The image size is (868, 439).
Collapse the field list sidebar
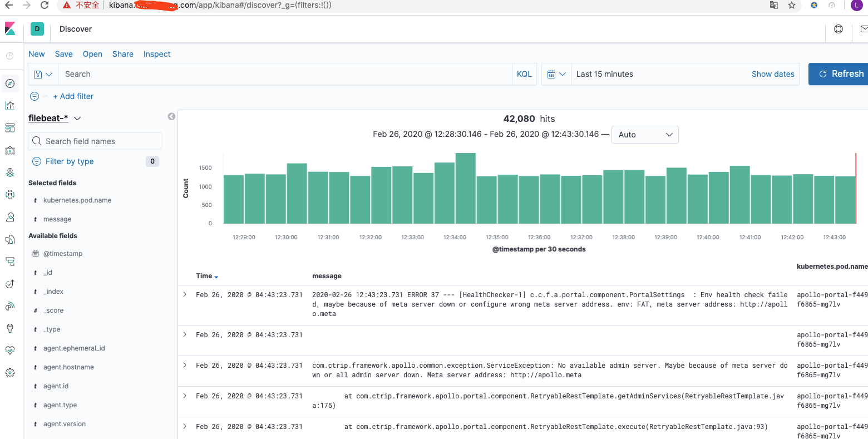coord(171,116)
